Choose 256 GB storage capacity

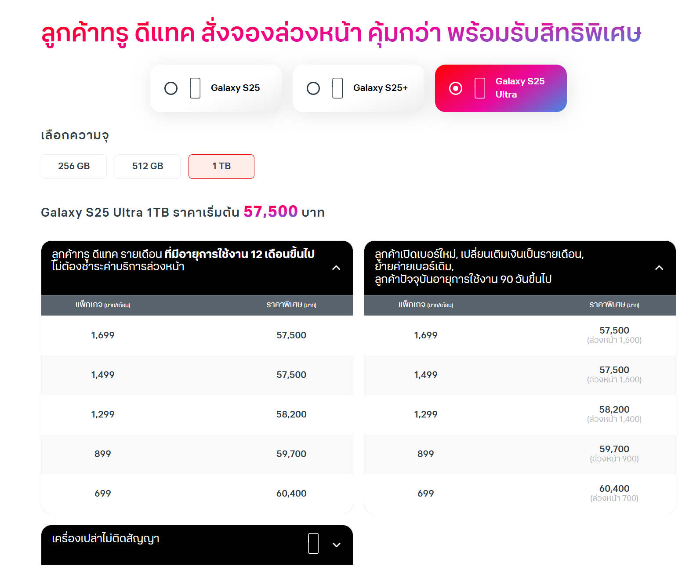click(x=74, y=166)
